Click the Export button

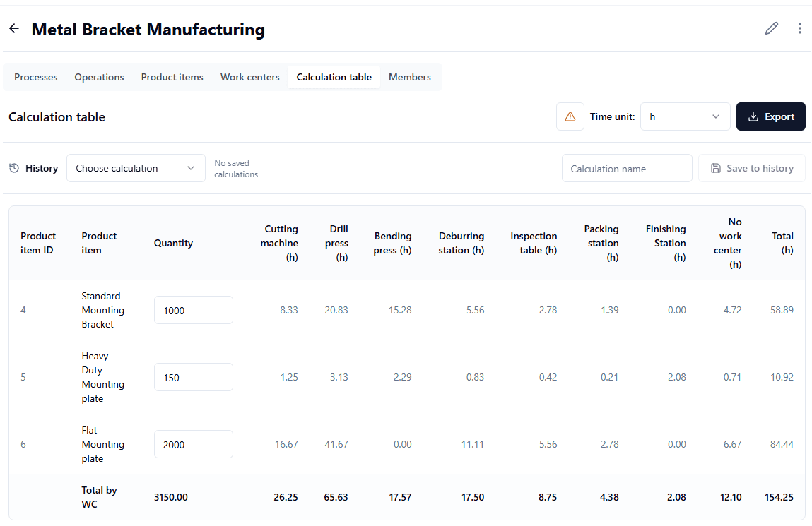coord(770,116)
